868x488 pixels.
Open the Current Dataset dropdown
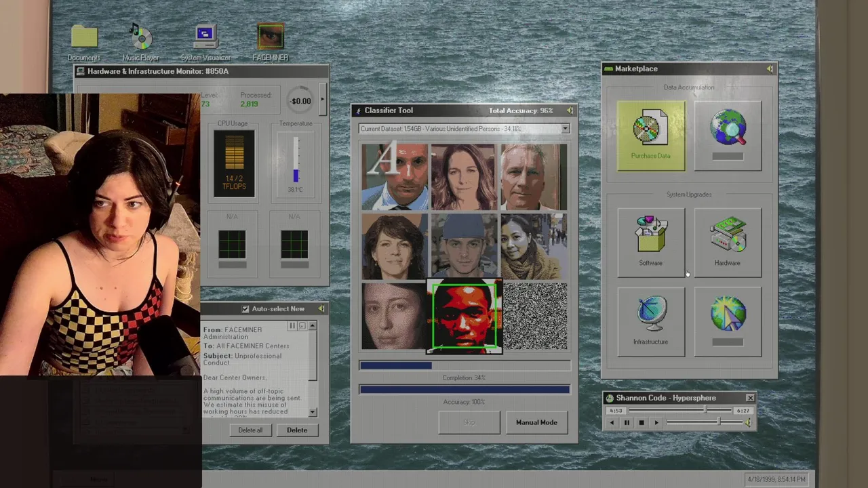point(464,129)
